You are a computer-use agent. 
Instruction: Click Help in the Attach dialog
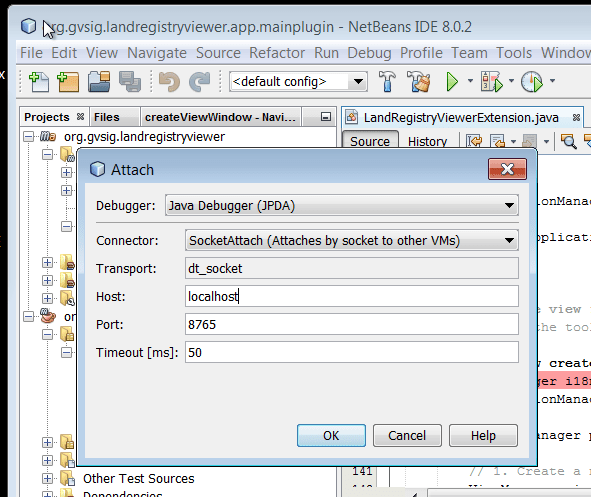point(483,435)
